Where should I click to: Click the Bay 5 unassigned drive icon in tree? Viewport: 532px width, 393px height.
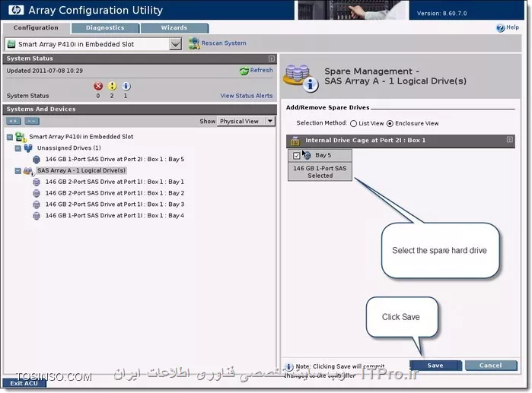click(37, 159)
